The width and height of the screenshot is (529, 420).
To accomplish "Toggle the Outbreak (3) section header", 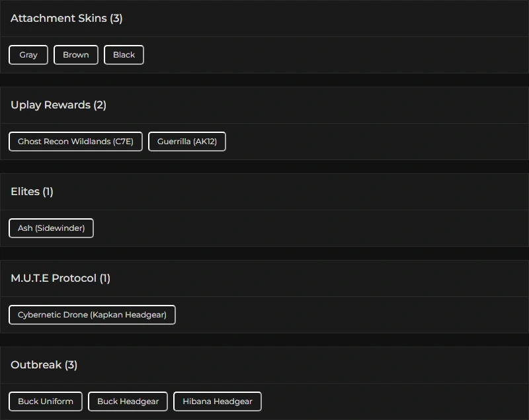I will (44, 365).
